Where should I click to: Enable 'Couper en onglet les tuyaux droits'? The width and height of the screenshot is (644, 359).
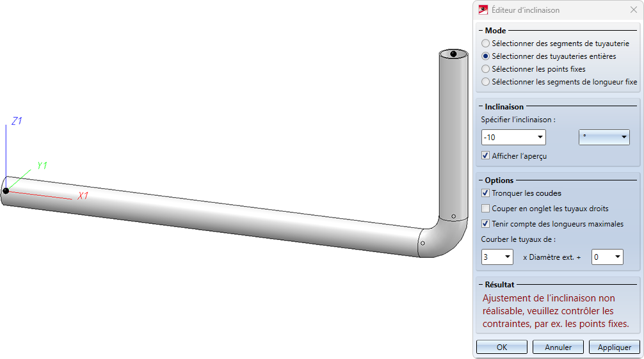click(485, 208)
